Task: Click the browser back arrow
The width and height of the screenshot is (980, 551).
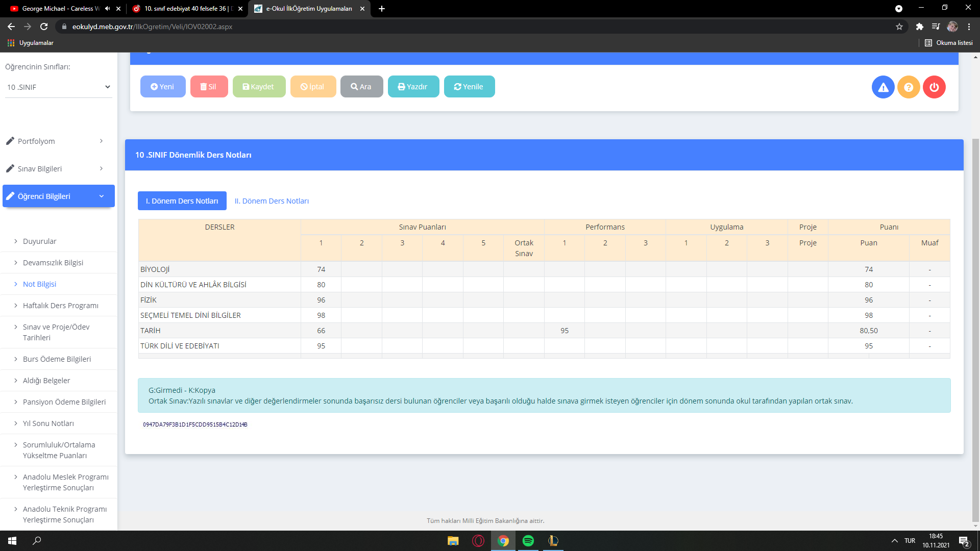Action: [11, 27]
